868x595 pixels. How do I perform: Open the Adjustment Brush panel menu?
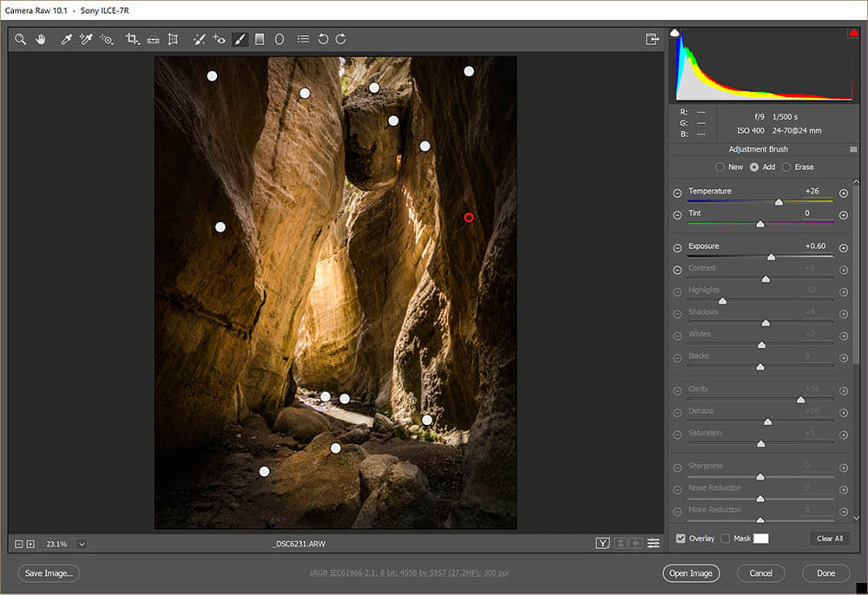tap(853, 149)
